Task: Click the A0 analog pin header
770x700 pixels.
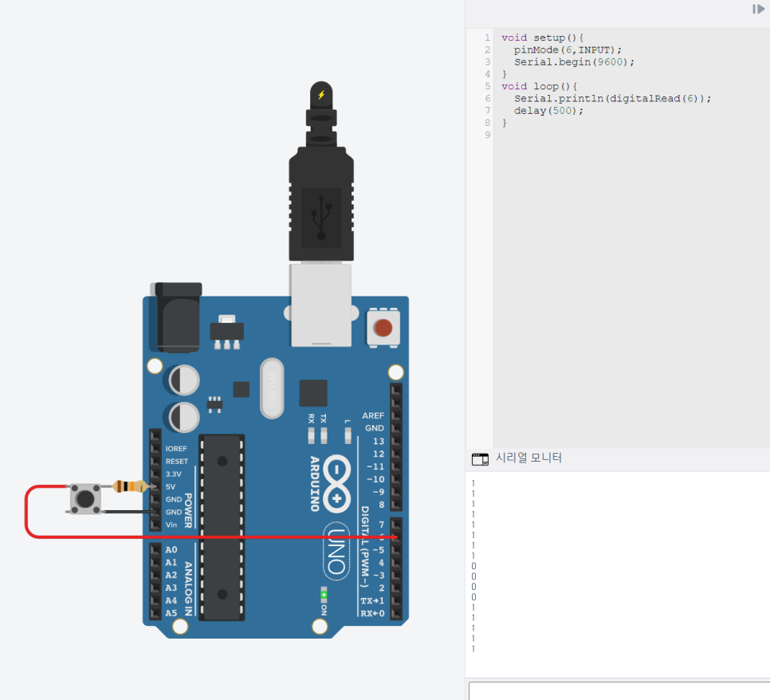Action: (x=155, y=550)
